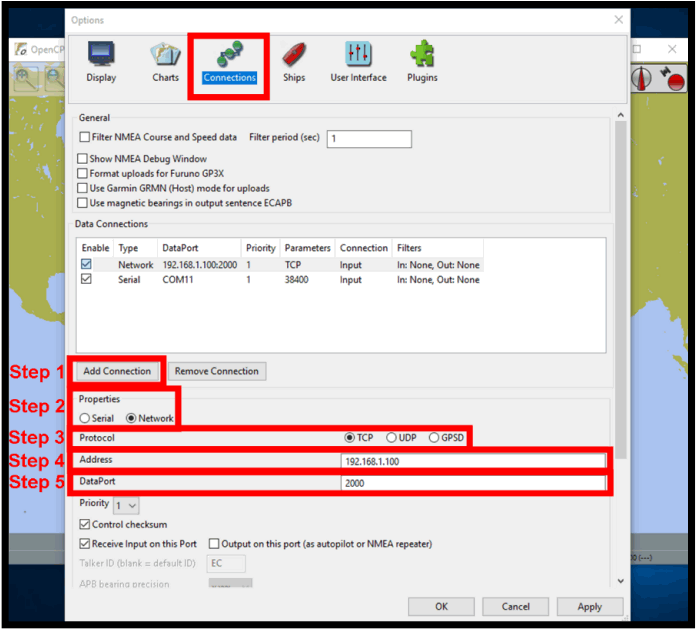Click the Priority column header
This screenshot has height=631, width=699.
[261, 248]
